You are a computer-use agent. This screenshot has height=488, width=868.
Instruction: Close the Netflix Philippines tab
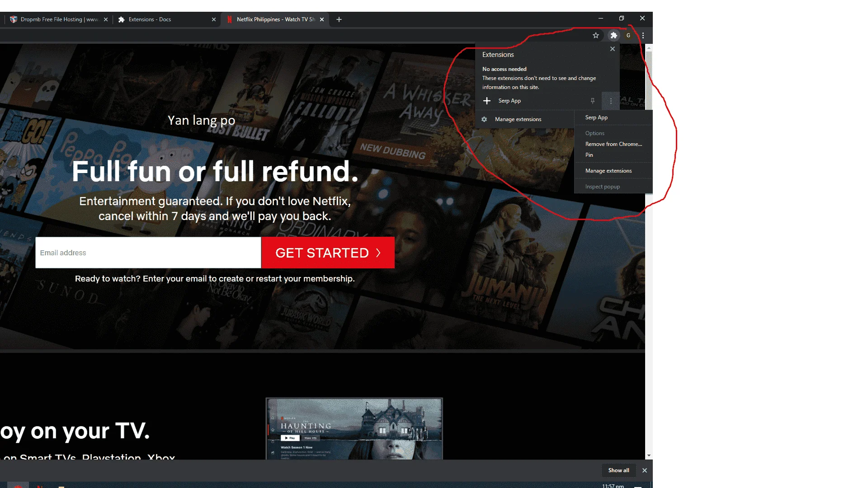point(322,19)
